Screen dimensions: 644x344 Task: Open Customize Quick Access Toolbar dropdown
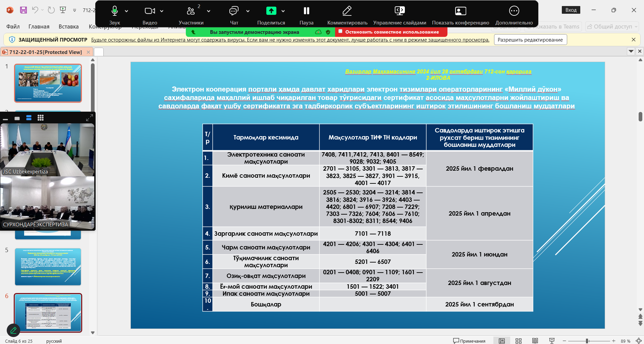(x=74, y=10)
